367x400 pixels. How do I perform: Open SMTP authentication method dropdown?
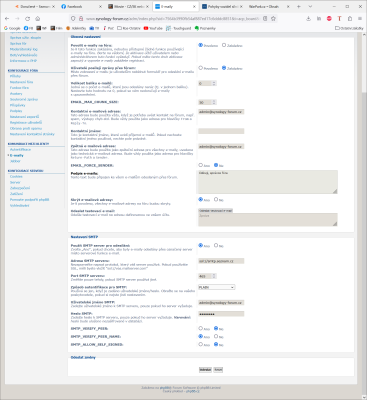[x=216, y=287]
